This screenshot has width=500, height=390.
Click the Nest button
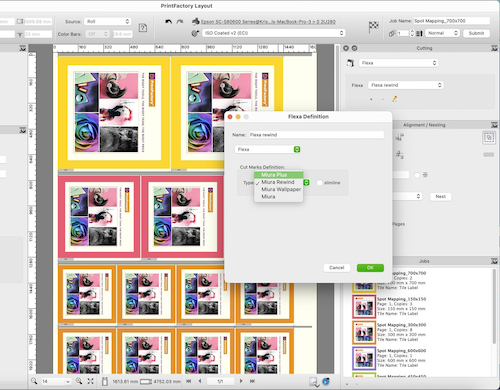(441, 197)
